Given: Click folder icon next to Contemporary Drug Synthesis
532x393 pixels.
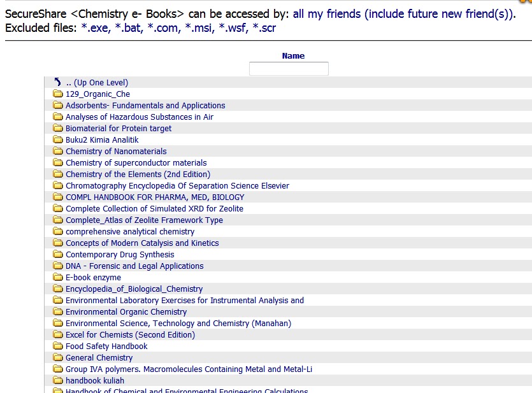Looking at the screenshot, I should (x=58, y=255).
